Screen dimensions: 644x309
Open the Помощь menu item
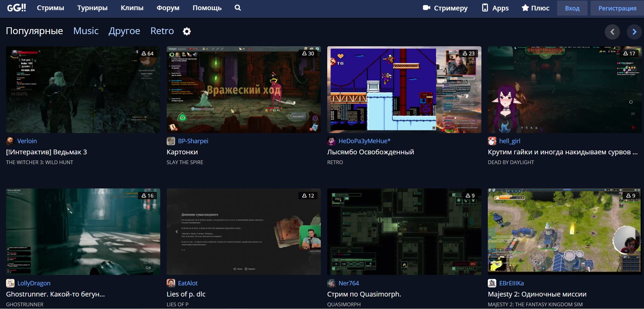207,8
